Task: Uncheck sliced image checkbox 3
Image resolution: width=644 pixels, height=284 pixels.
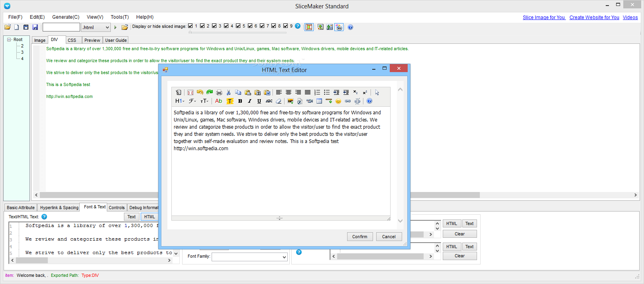Action: pyautogui.click(x=214, y=26)
